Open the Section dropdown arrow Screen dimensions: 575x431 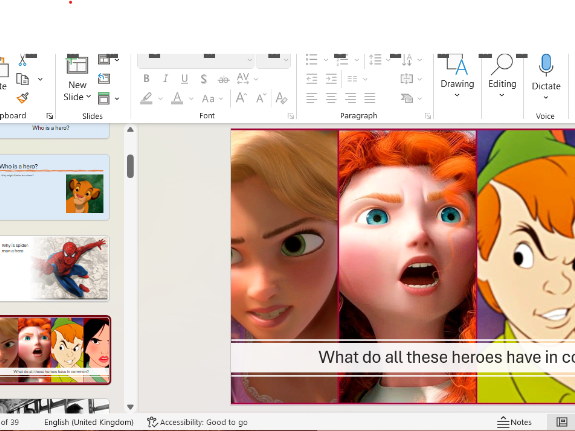click(x=117, y=98)
